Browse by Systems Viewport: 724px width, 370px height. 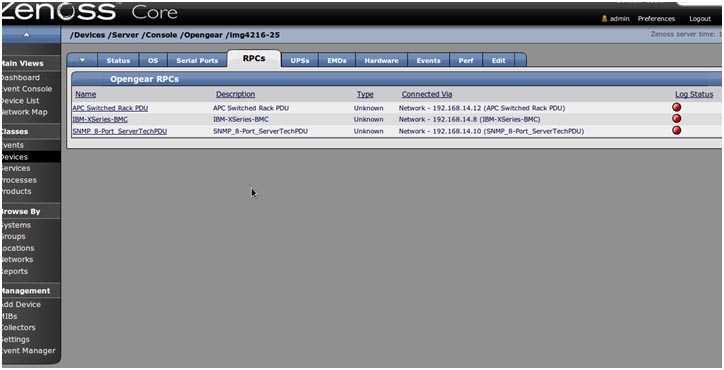(x=16, y=225)
